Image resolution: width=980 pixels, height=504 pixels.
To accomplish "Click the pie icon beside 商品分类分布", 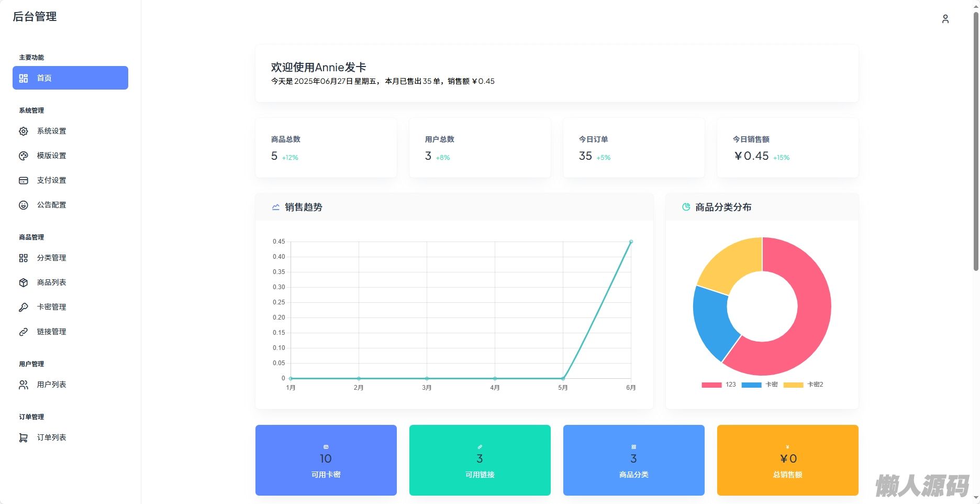I will coord(686,207).
